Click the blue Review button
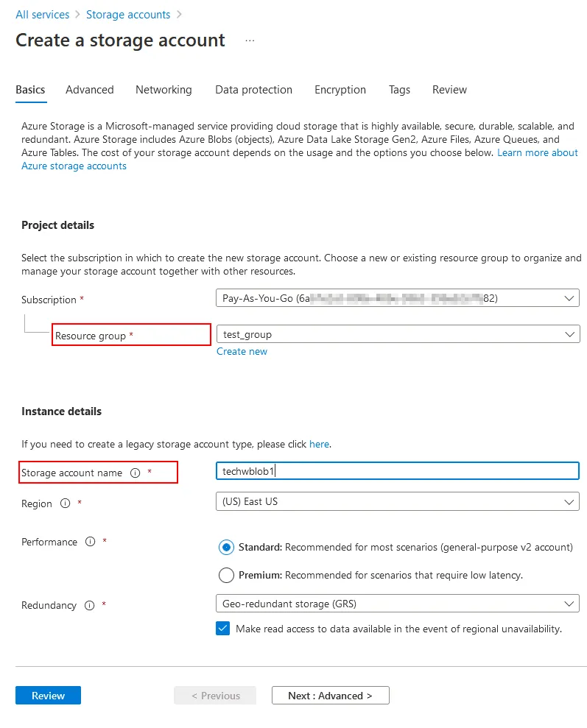The image size is (587, 728). coord(48,696)
